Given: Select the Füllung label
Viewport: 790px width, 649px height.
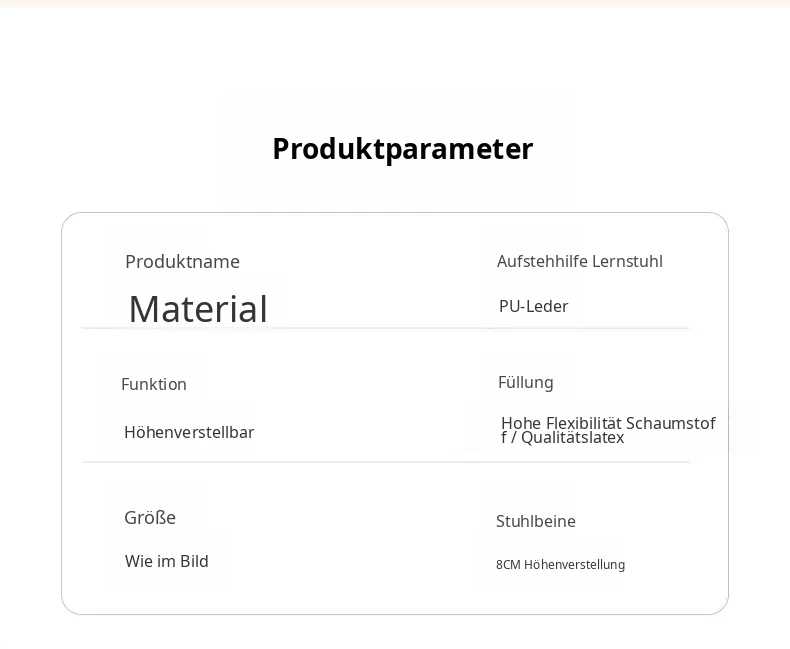Looking at the screenshot, I should (525, 383).
